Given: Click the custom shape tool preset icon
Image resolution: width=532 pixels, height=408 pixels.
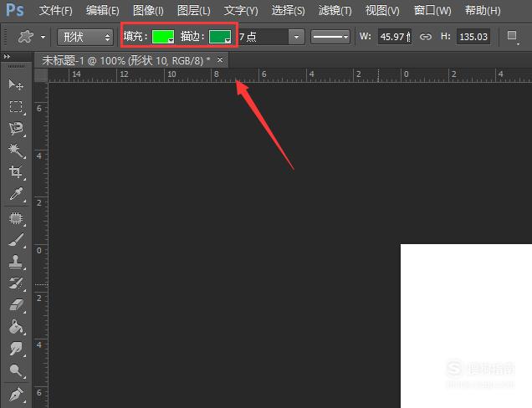Looking at the screenshot, I should point(26,37).
